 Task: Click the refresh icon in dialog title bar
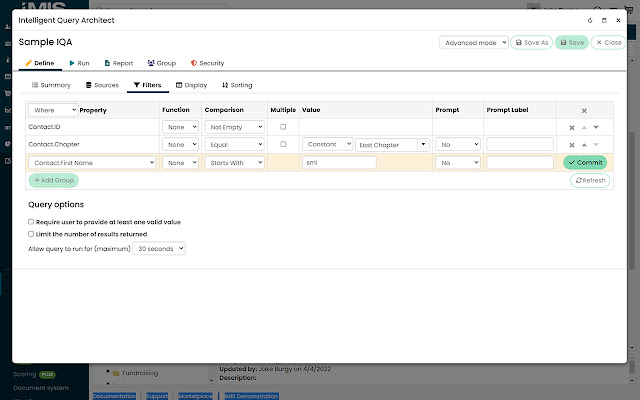pyautogui.click(x=590, y=20)
